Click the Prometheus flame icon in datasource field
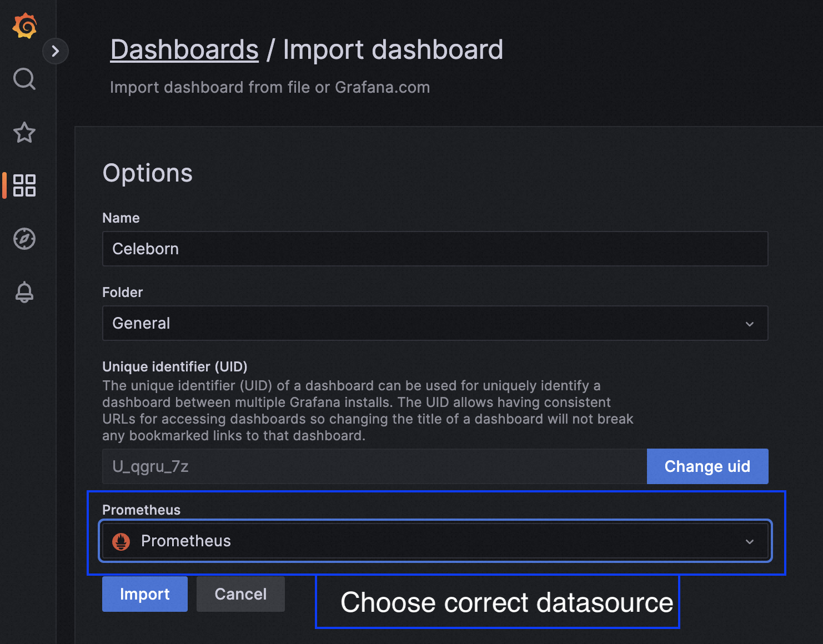The height and width of the screenshot is (644, 823). [121, 541]
